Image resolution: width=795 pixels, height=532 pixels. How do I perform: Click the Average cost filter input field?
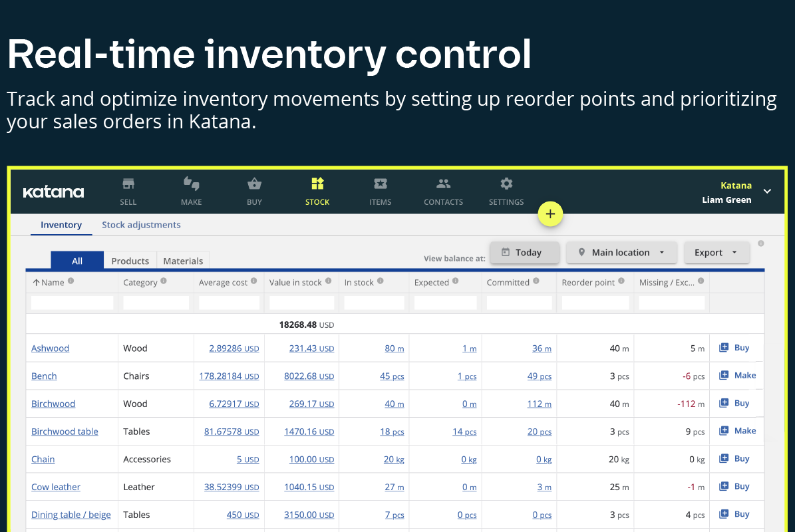point(229,303)
